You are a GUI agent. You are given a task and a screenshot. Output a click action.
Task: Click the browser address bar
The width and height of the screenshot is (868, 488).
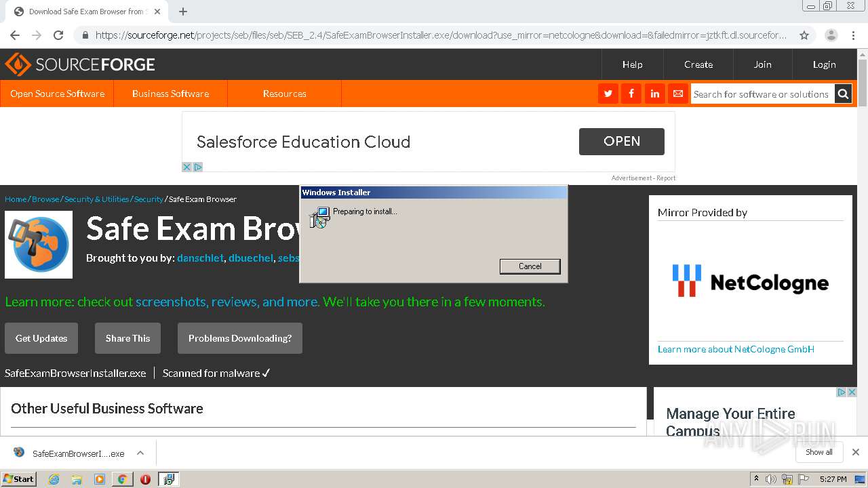tap(441, 35)
